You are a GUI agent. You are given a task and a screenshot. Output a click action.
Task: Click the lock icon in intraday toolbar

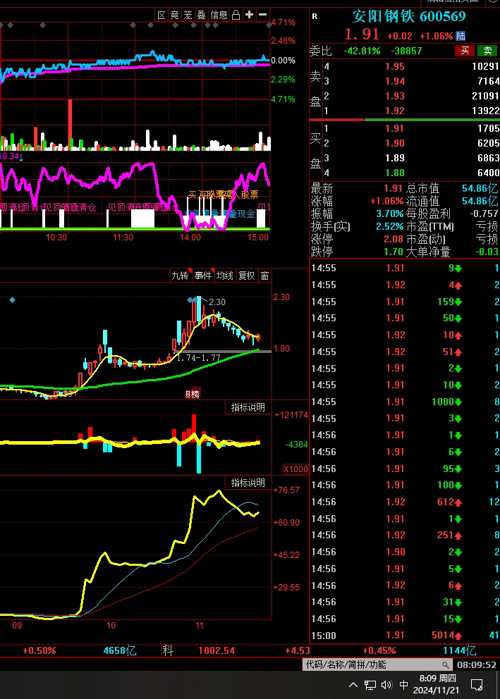pyautogui.click(x=236, y=15)
